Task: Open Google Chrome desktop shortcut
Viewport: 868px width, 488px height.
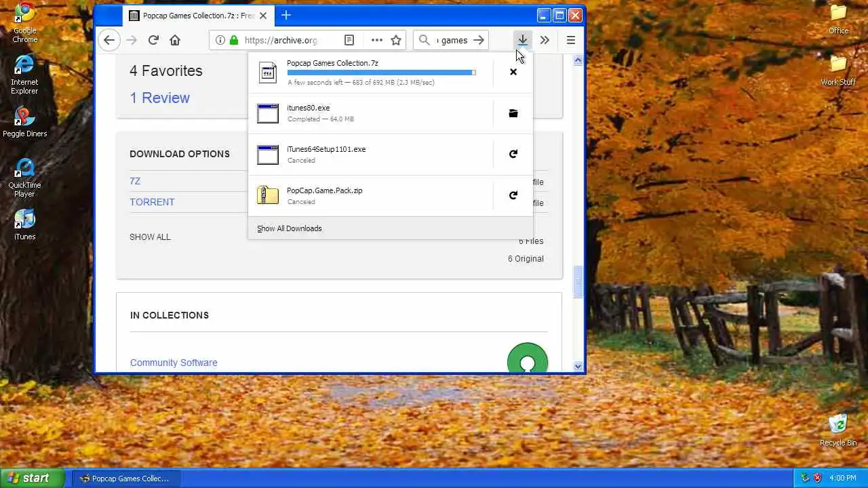Action: click(24, 22)
